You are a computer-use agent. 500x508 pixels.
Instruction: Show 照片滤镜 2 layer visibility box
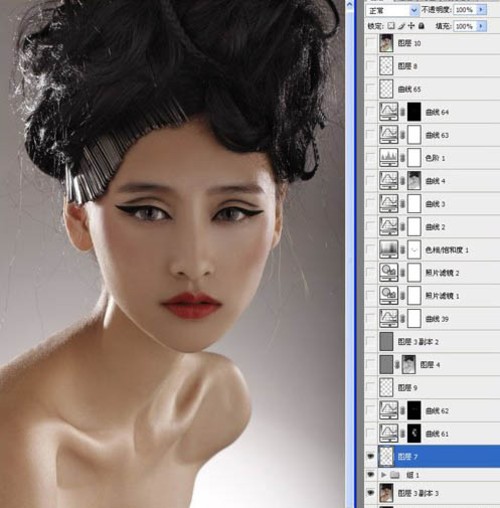(371, 273)
